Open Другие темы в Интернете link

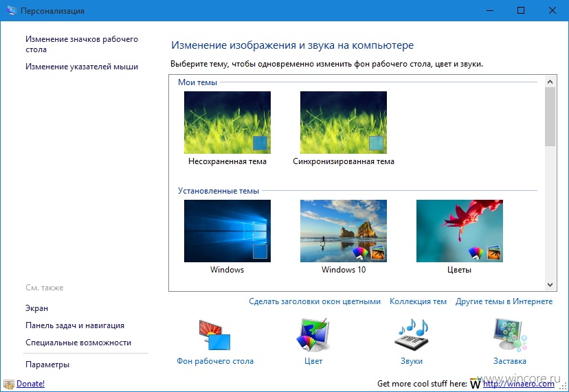click(x=504, y=301)
